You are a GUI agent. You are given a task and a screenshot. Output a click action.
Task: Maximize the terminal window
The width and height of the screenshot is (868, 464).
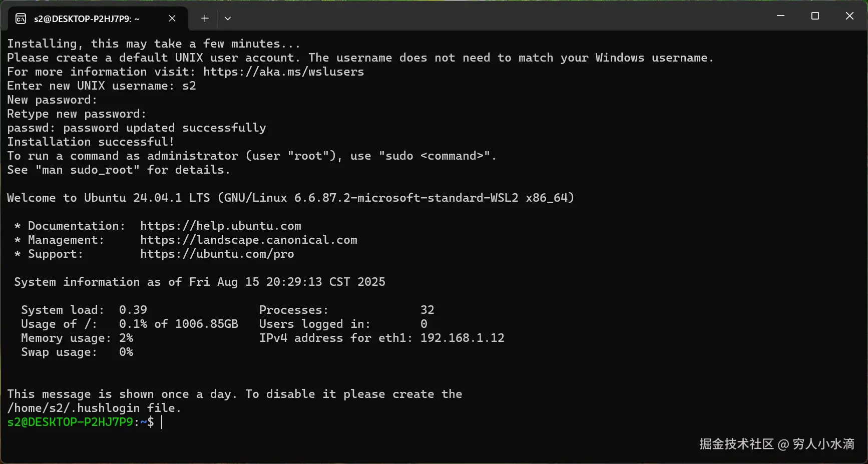[x=815, y=16]
